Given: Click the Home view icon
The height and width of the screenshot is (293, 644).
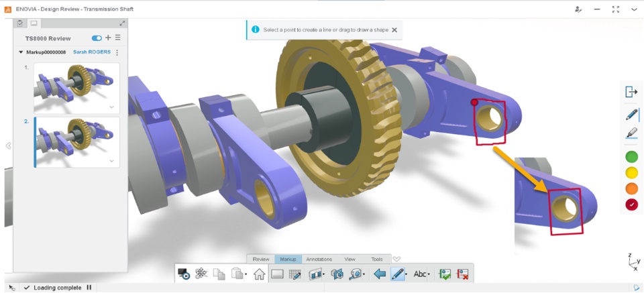Looking at the screenshot, I should (259, 274).
